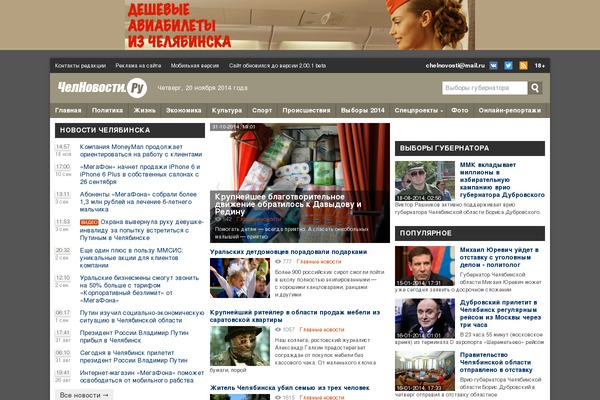The image size is (600, 400).
Task: Click the Дубровский article thumbnail photo
Action: coord(425,318)
